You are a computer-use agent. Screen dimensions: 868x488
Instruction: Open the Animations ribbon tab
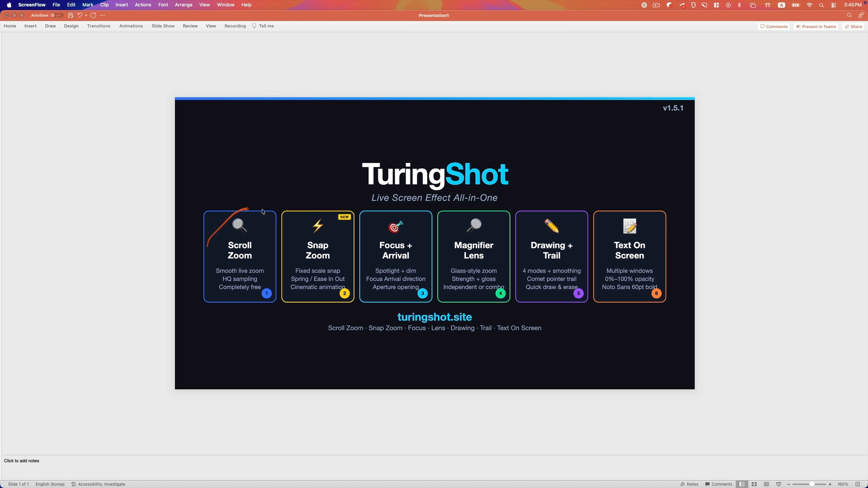tap(131, 26)
